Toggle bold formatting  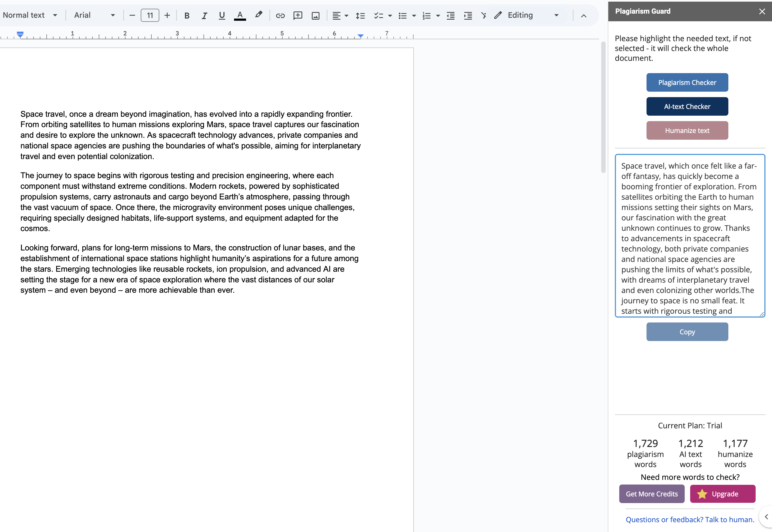[187, 15]
